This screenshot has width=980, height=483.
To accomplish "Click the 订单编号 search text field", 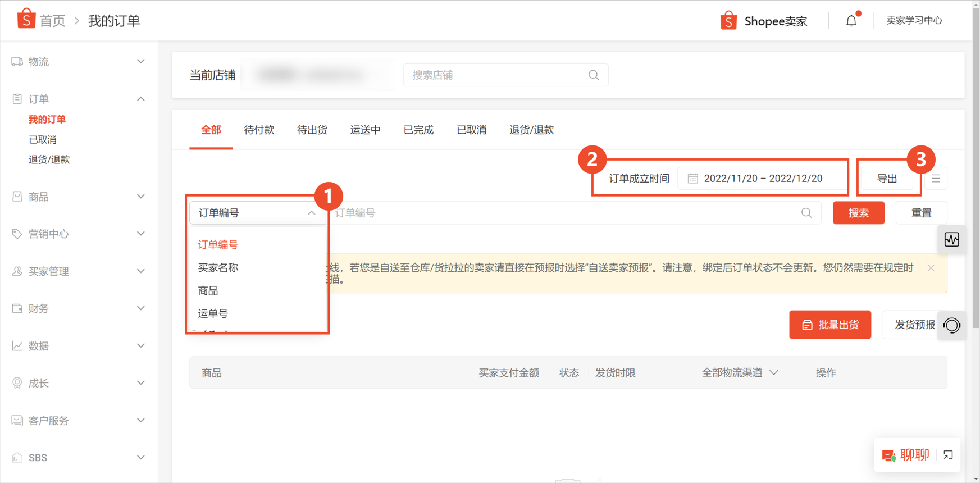I will pyautogui.click(x=573, y=213).
